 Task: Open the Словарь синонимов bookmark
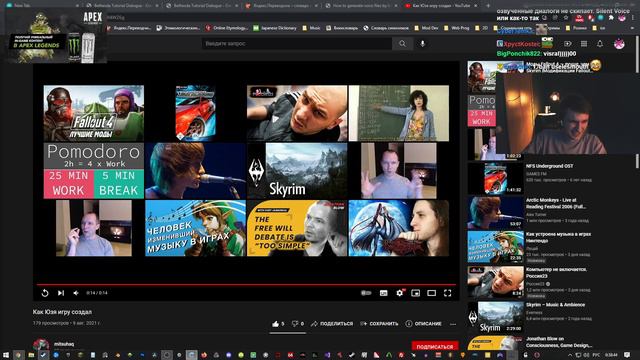(x=386, y=28)
